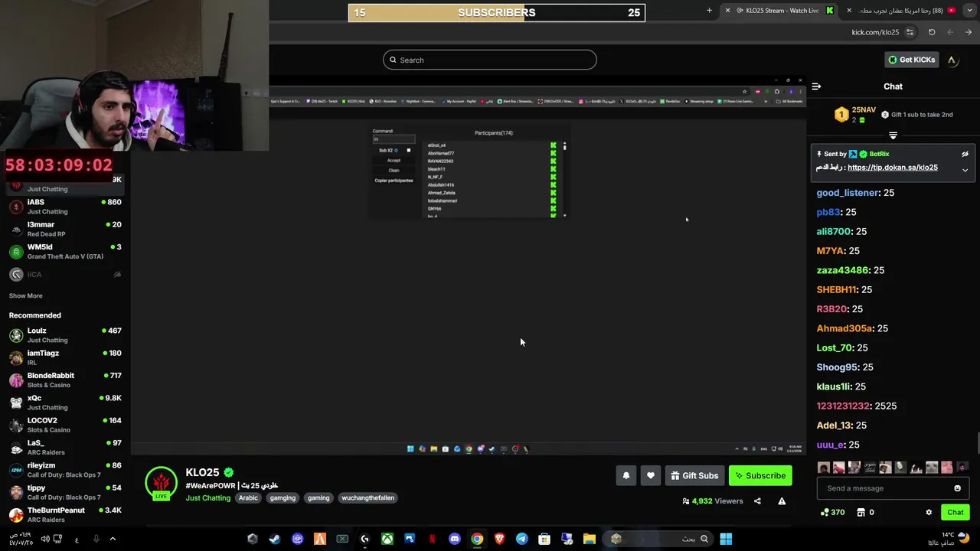
Task: Open the tip.dokan.sa/klo25 link
Action: [x=893, y=168]
